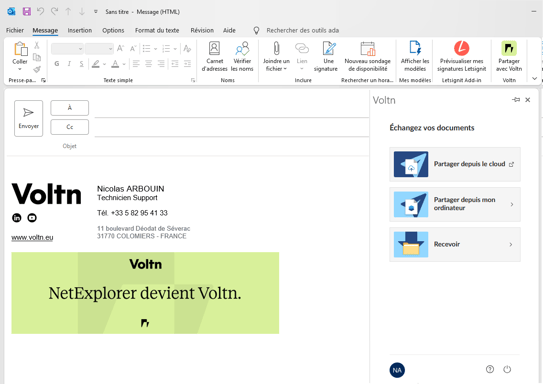Clear all formatting icon
This screenshot has width=543, height=384.
[x=187, y=48]
